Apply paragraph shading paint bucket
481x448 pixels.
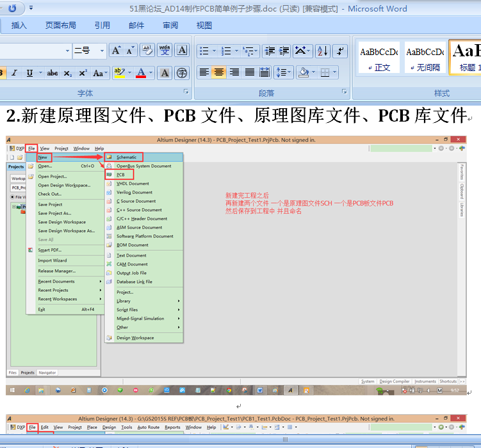[304, 72]
